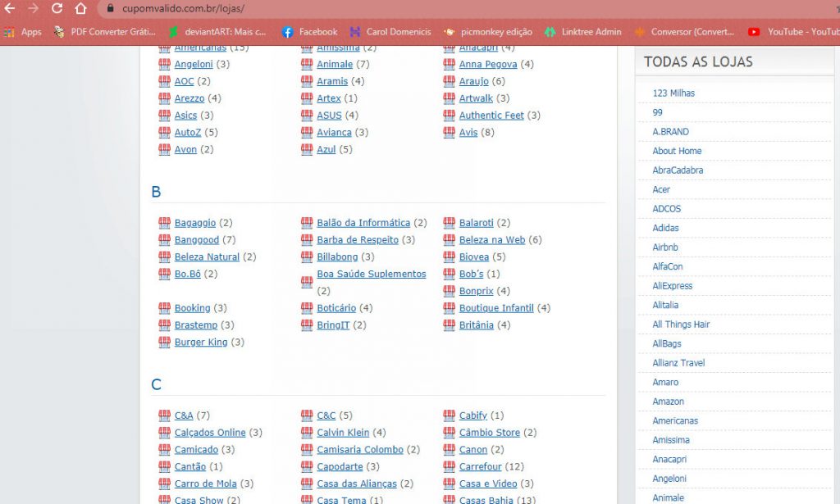Open Conversor bookmark
This screenshot has height=504, width=840.
click(684, 32)
